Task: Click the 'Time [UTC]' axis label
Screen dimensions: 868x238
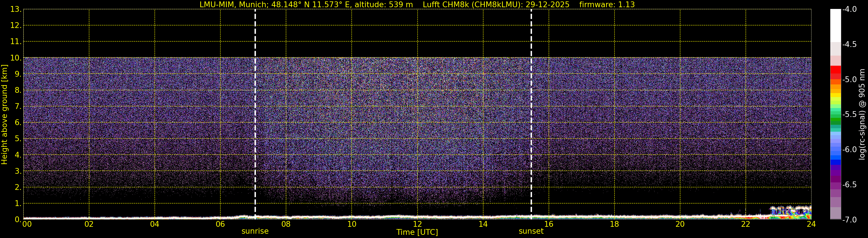Action: (x=417, y=232)
